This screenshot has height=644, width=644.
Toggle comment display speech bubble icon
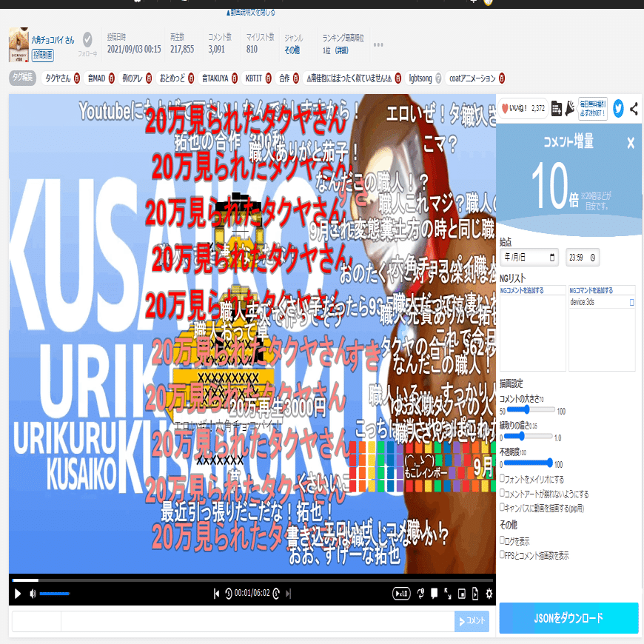click(434, 594)
